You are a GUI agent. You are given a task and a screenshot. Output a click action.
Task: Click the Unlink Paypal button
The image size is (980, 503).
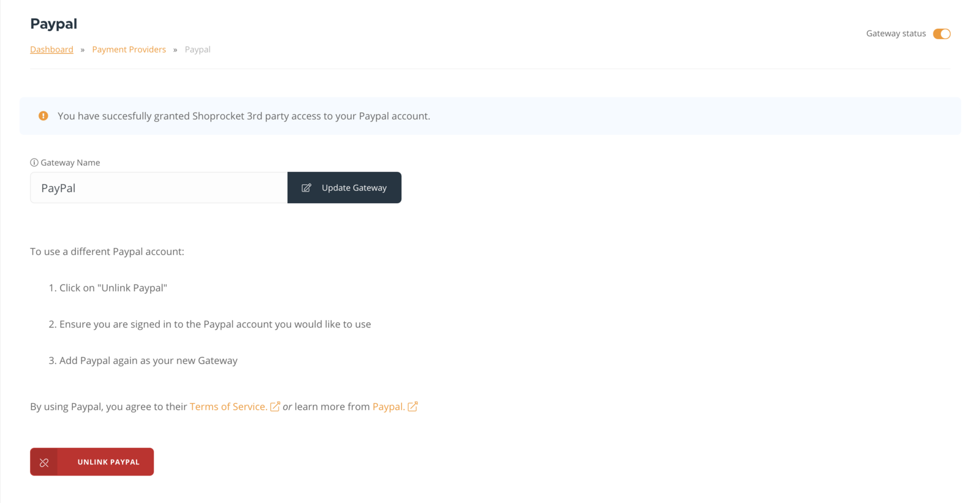92,462
